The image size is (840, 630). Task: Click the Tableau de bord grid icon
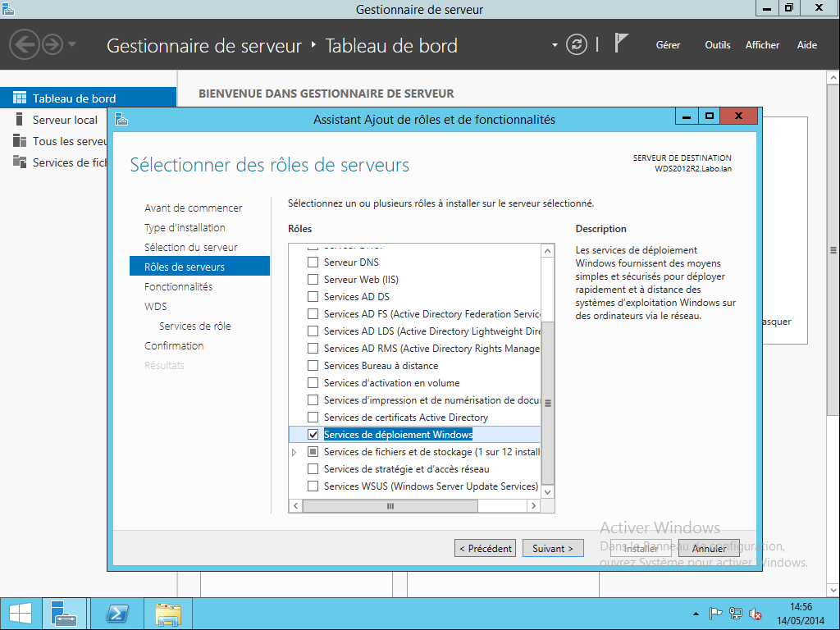tap(20, 98)
